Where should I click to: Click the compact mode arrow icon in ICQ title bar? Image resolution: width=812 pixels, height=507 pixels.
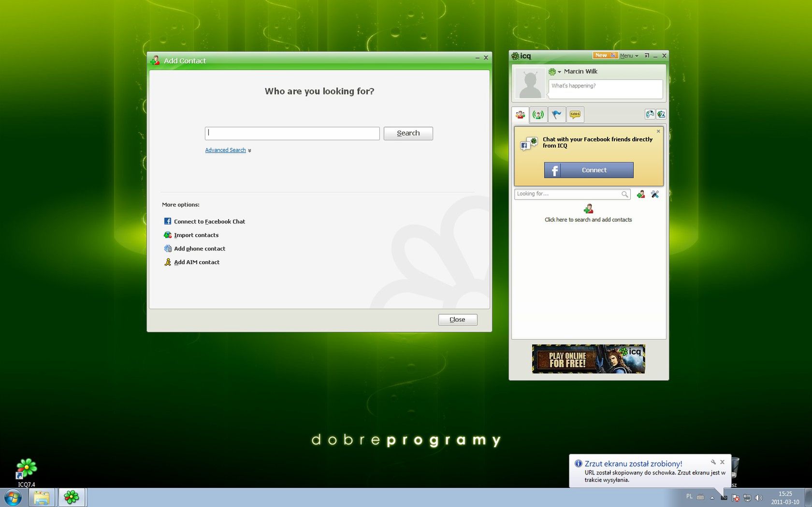pyautogui.click(x=647, y=56)
